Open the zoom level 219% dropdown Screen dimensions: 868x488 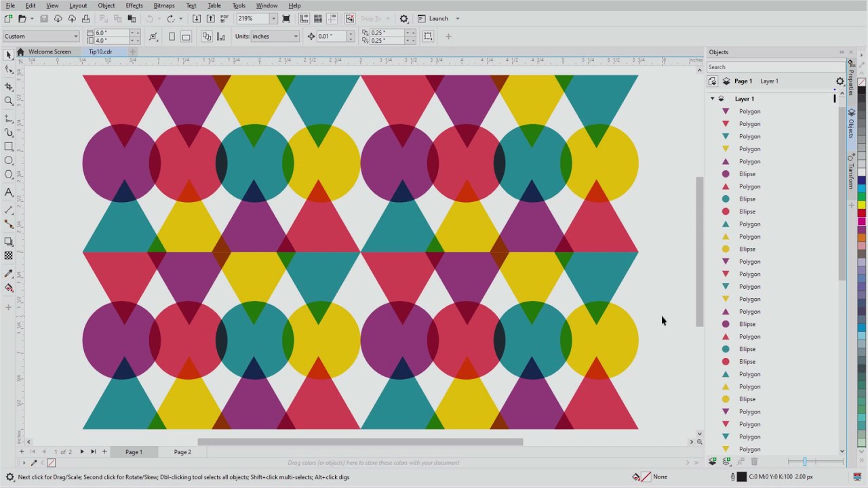[273, 18]
